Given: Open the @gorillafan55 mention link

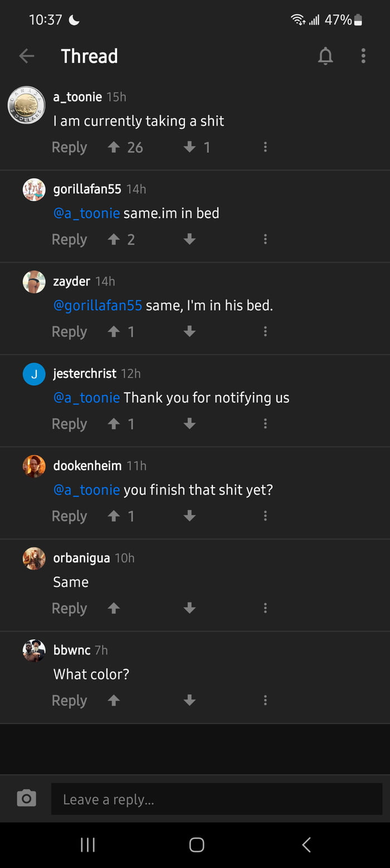Looking at the screenshot, I should point(97,305).
